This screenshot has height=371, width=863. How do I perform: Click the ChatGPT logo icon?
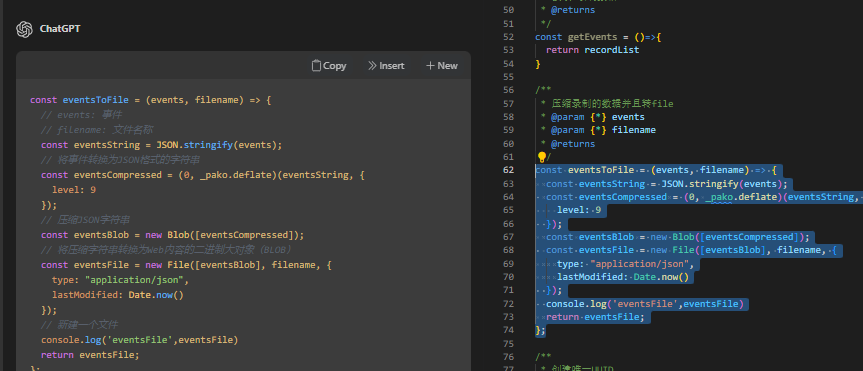click(x=24, y=29)
